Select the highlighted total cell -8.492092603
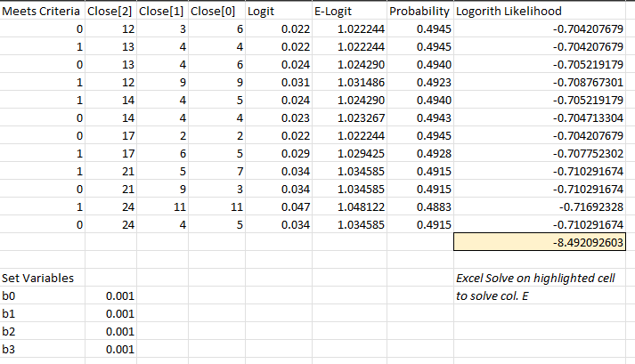This screenshot has height=364, width=635. click(x=543, y=242)
